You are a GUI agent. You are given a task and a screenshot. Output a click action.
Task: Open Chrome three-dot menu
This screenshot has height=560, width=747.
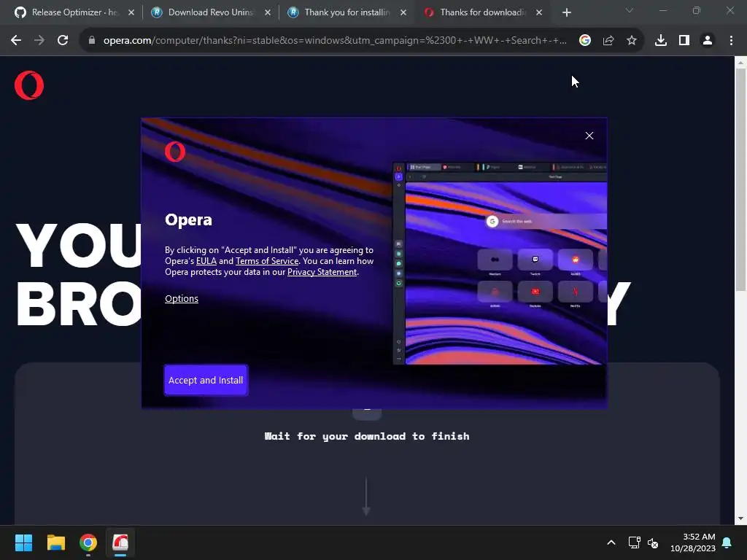[731, 41]
